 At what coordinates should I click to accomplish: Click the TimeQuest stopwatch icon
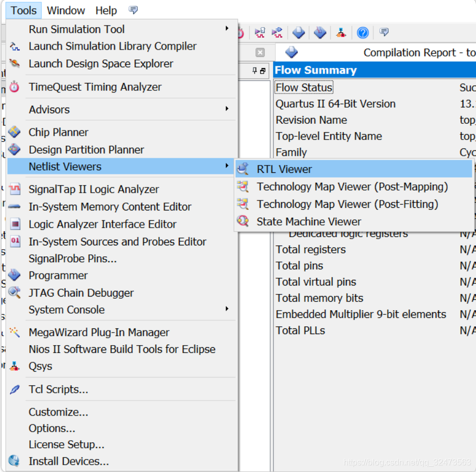click(15, 87)
